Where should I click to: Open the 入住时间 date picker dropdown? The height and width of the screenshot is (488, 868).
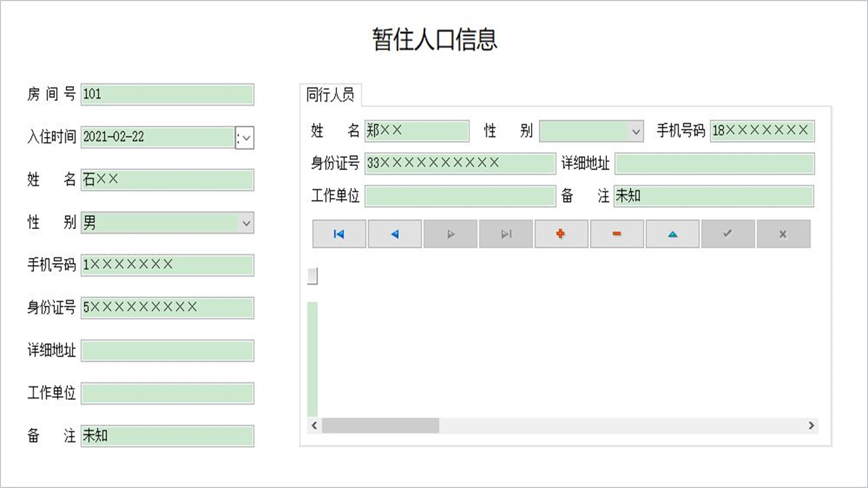(x=243, y=137)
